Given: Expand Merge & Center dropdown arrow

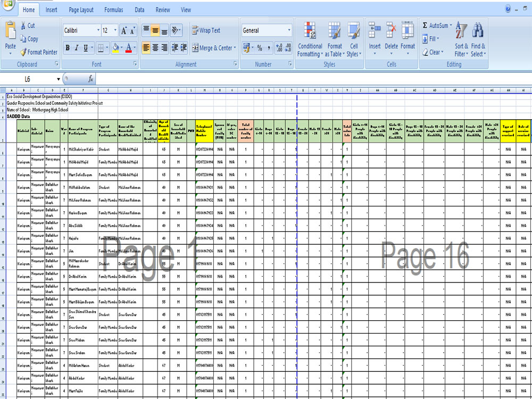Looking at the screenshot, I should coord(235,48).
